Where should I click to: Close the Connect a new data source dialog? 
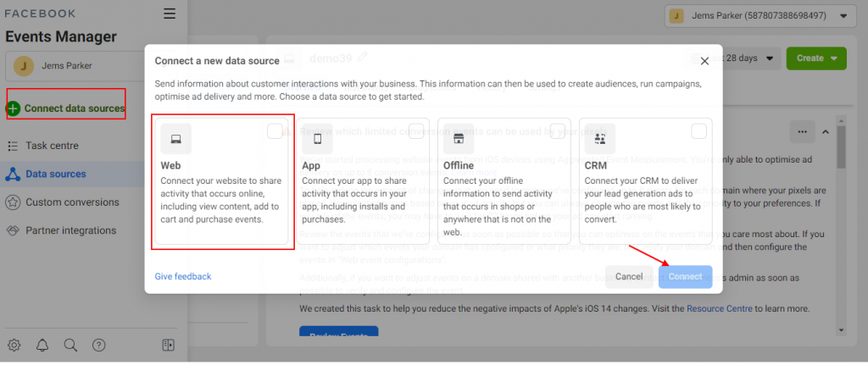[704, 61]
